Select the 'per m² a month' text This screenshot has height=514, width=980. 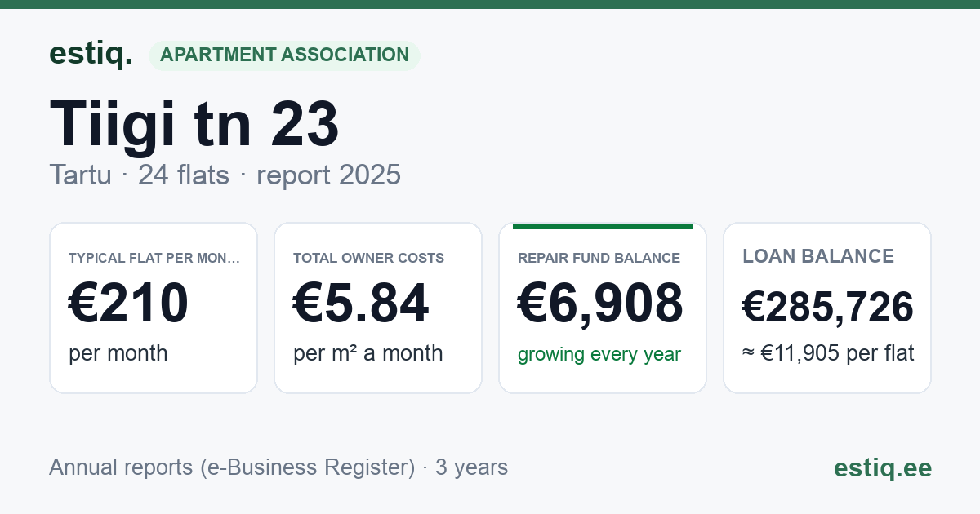(x=368, y=353)
